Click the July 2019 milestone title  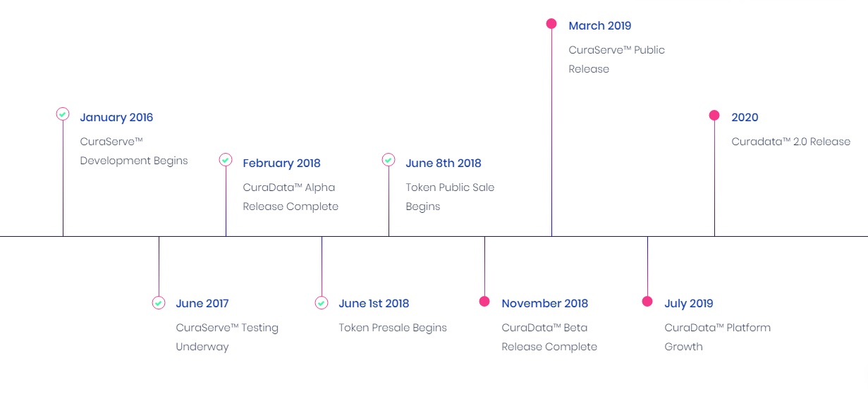689,304
